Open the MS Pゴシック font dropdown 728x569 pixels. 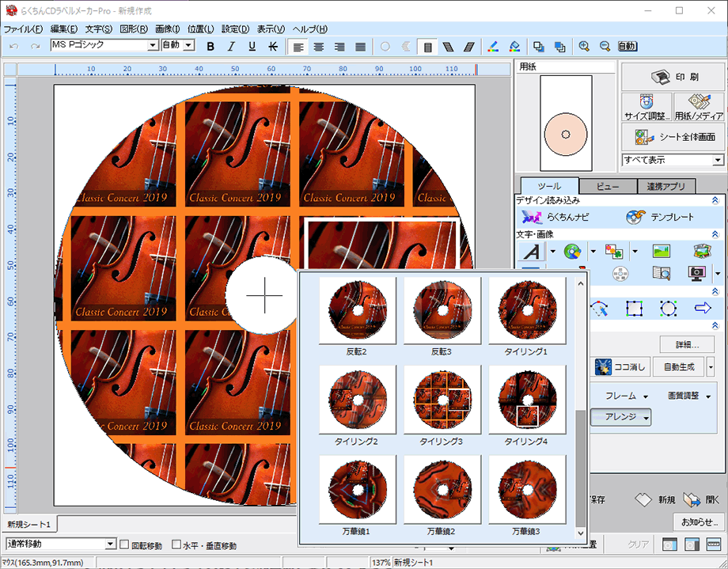click(153, 46)
